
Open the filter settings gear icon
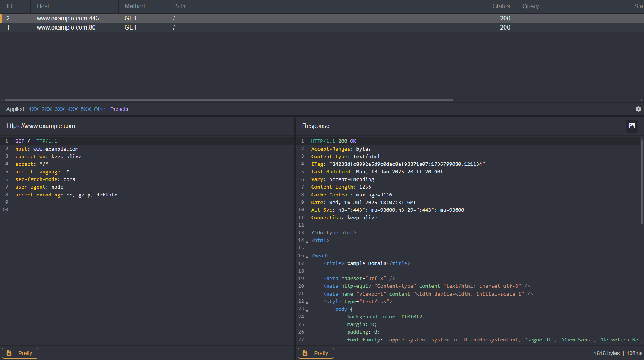pyautogui.click(x=638, y=109)
